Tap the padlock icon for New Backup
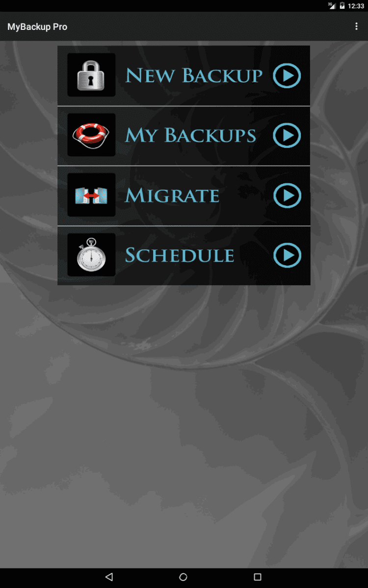Screen dimensions: 368x588 (91, 75)
